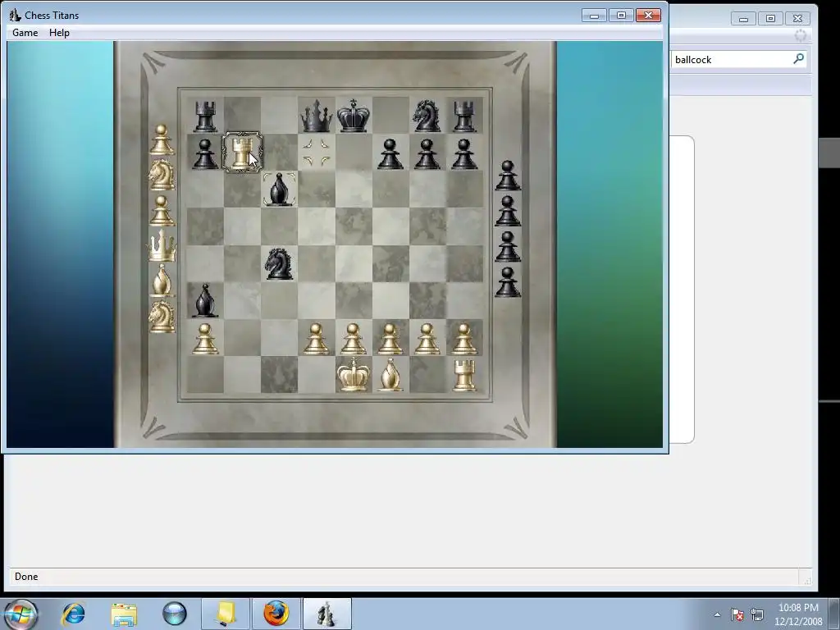
Task: Open the Action Center flag in tray
Action: [x=737, y=614]
